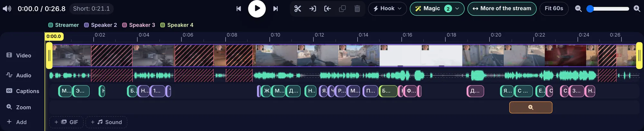Add a Sound to the timeline
This screenshot has width=644, height=131.
(x=106, y=122)
